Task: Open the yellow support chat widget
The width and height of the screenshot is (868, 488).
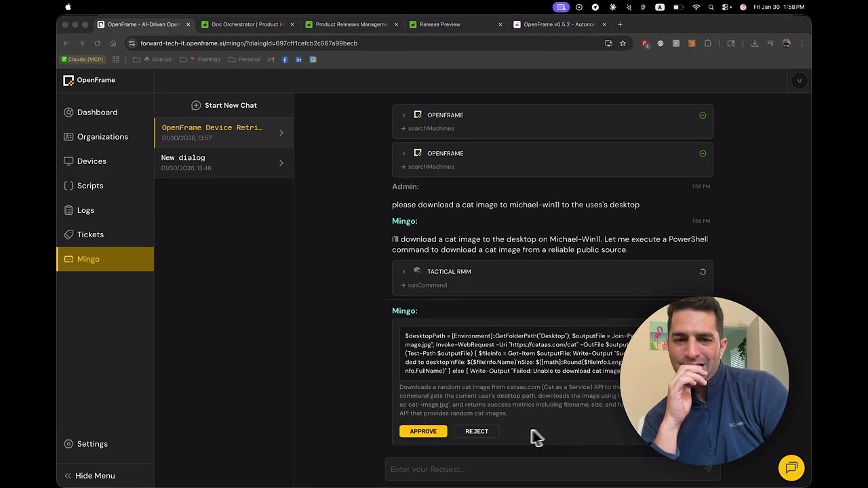Action: 791,468
